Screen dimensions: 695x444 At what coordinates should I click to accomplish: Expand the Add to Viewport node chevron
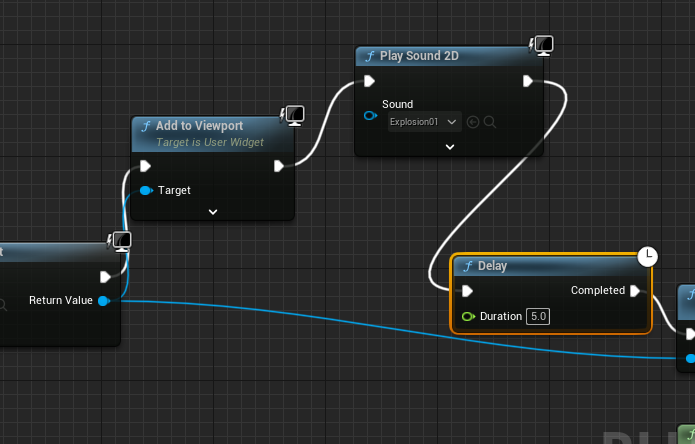[x=213, y=211]
